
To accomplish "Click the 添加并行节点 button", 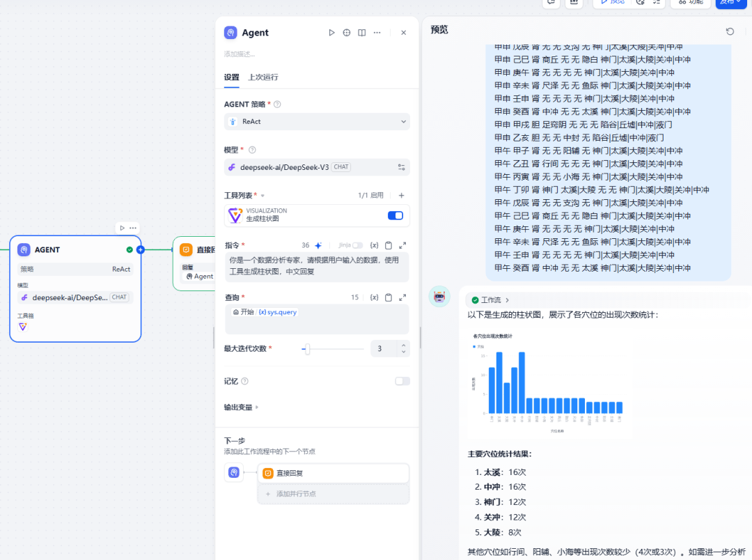I will pyautogui.click(x=296, y=493).
